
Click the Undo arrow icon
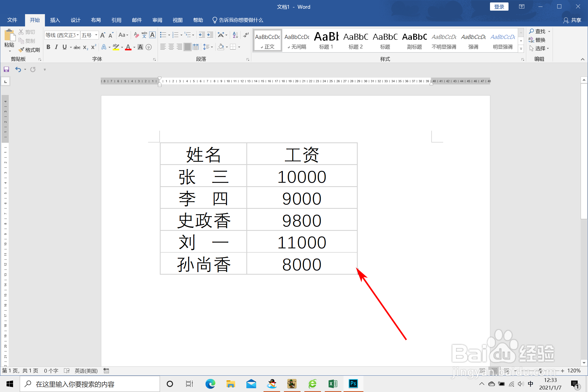pyautogui.click(x=18, y=69)
